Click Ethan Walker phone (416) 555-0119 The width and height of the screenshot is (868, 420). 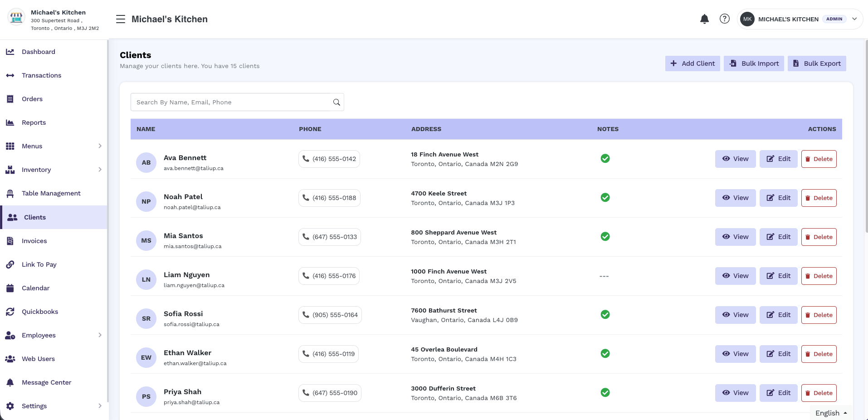(328, 354)
